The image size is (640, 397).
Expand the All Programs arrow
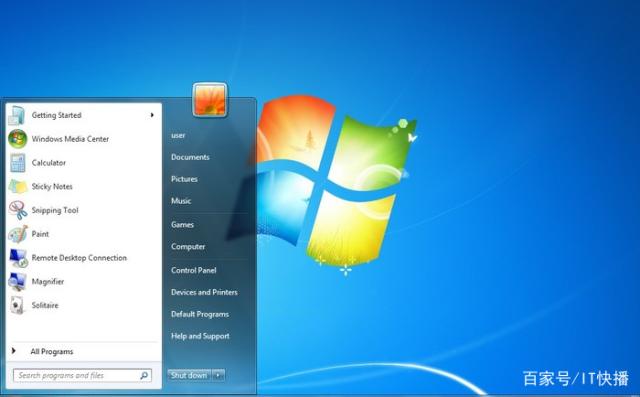pos(13,351)
